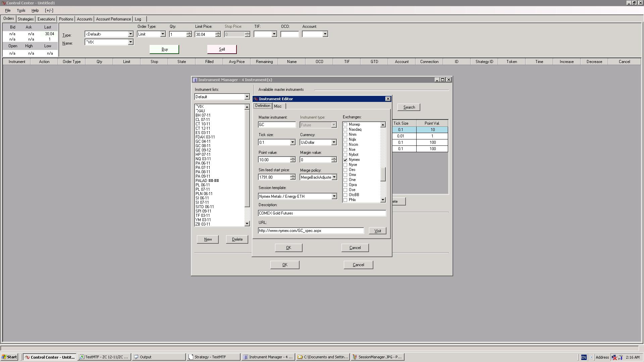The width and height of the screenshot is (644, 362).
Task: Open TestMTF chart window from taskbar
Action: pyautogui.click(x=104, y=357)
